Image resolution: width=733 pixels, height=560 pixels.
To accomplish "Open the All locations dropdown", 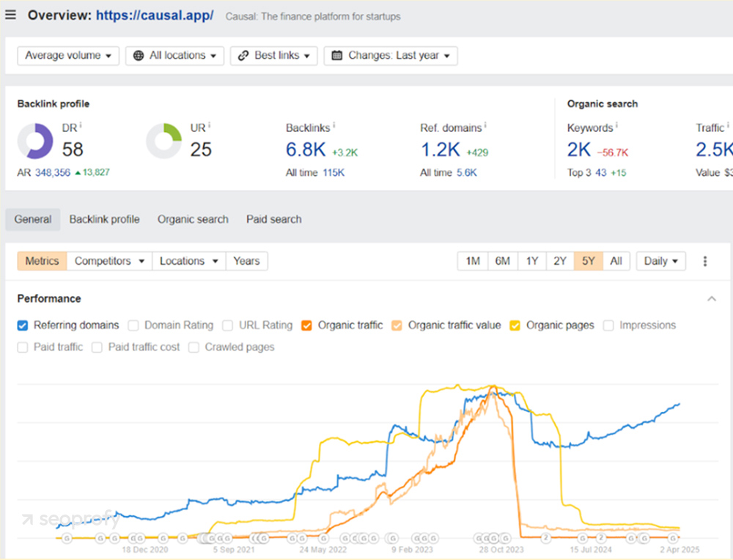I will click(x=175, y=56).
